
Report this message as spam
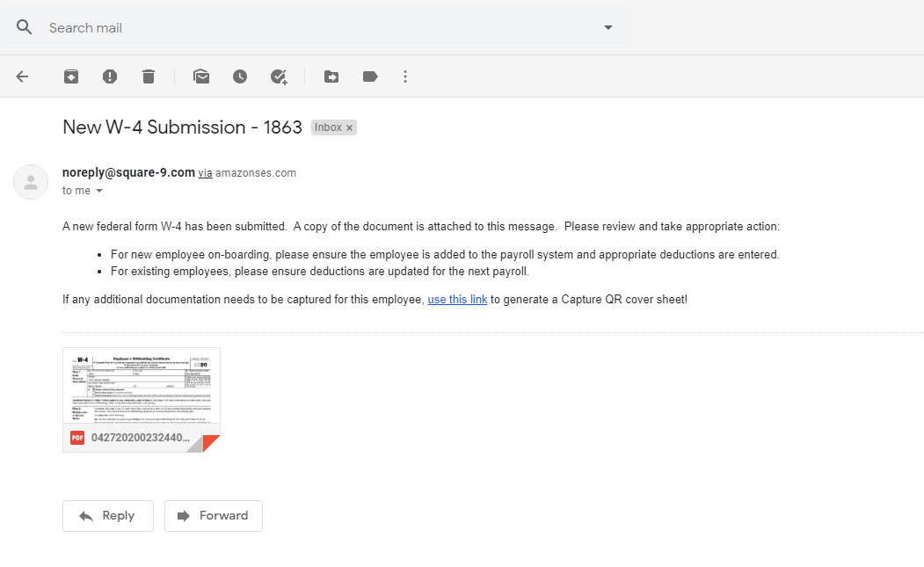(110, 76)
